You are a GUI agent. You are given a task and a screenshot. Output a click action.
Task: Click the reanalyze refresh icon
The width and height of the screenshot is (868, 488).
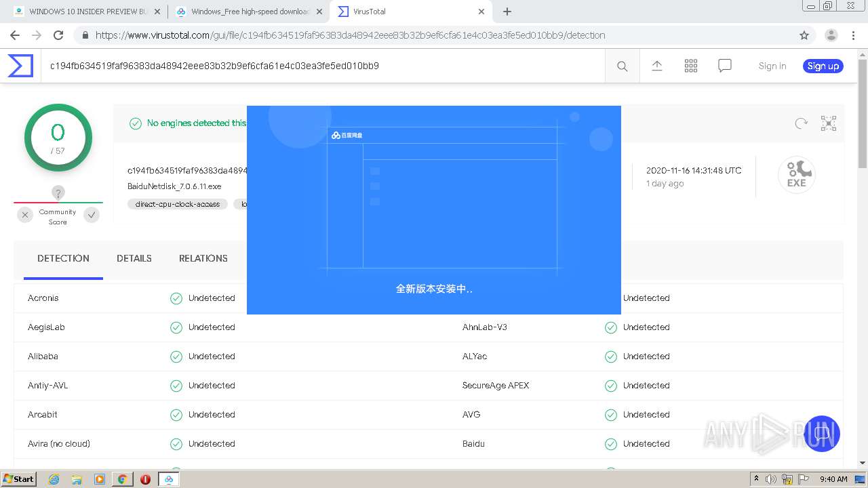pos(801,123)
